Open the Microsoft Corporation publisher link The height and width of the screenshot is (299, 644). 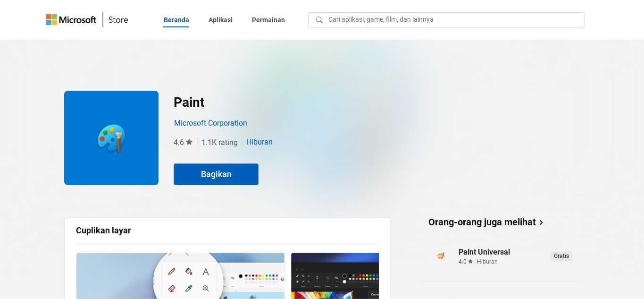210,123
